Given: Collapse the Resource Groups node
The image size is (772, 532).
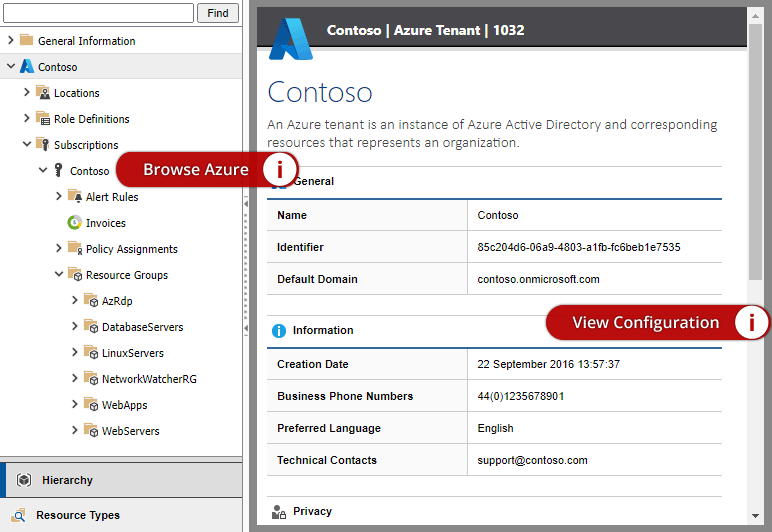Looking at the screenshot, I should (59, 275).
